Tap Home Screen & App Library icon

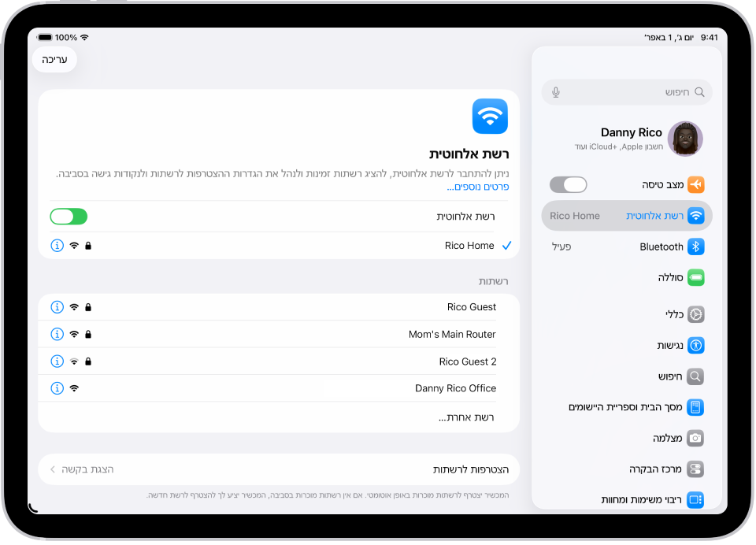pos(695,407)
